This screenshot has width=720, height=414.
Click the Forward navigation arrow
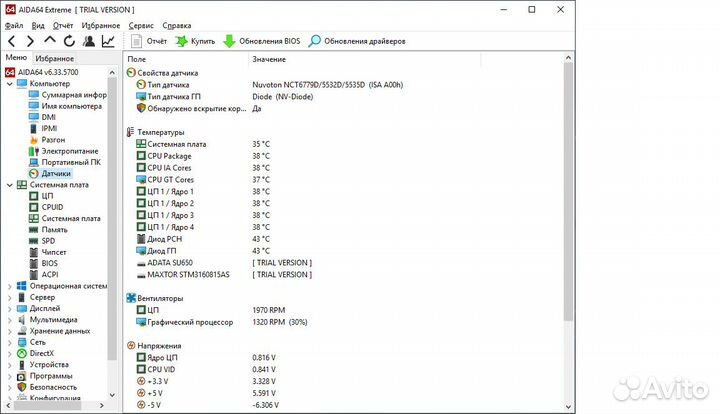tap(30, 41)
